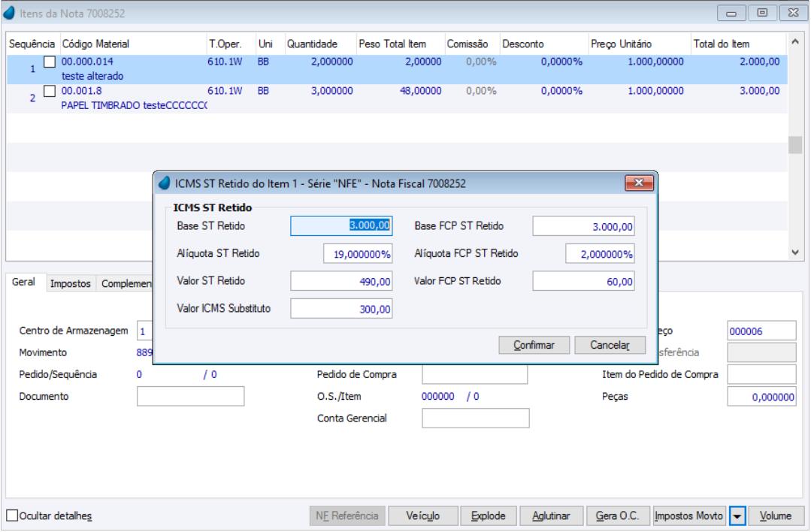
Task: Toggle the Ocultar detalhes checkbox
Action: [12, 515]
